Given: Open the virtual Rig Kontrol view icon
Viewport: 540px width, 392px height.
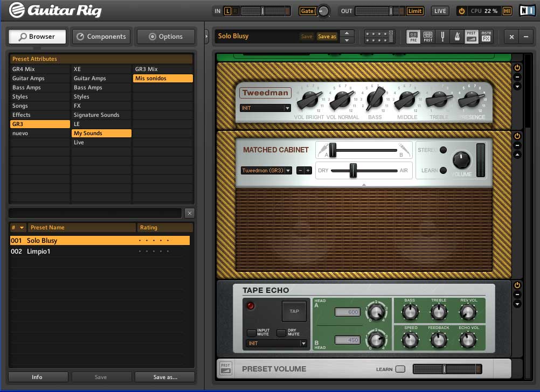Looking at the screenshot, I should (x=379, y=37).
